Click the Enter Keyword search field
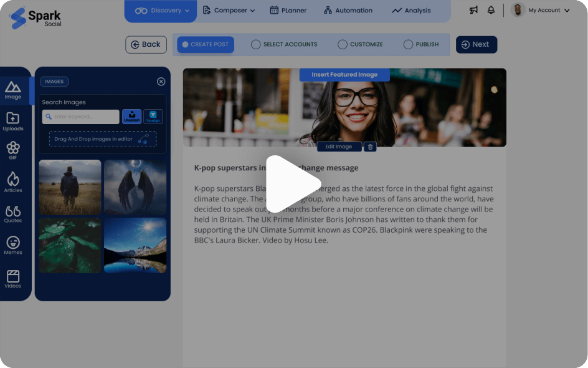 (80, 117)
